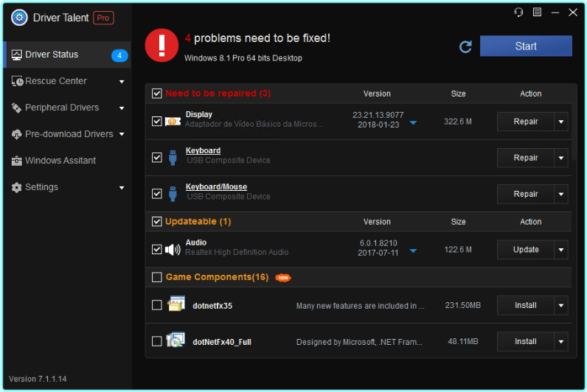The width and height of the screenshot is (587, 392).
Task: Open the Keyboard device link
Action: coord(203,150)
